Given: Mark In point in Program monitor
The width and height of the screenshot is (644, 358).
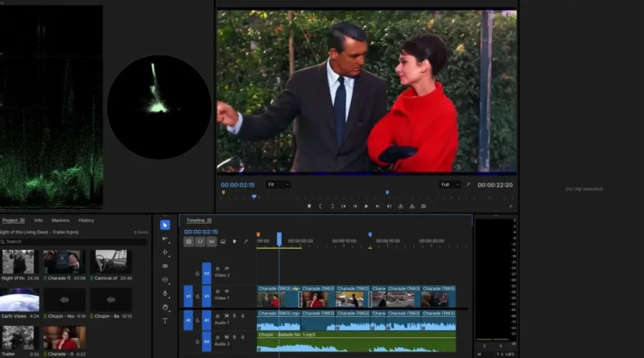Looking at the screenshot, I should [320, 207].
